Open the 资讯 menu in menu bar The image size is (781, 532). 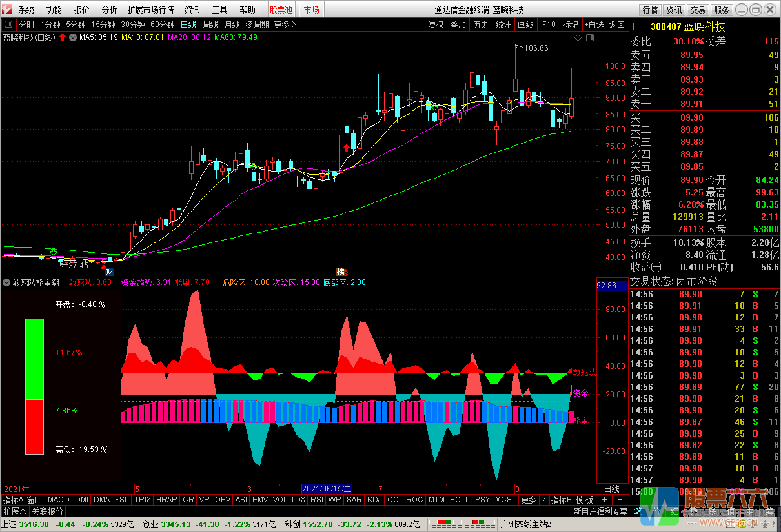[x=192, y=10]
